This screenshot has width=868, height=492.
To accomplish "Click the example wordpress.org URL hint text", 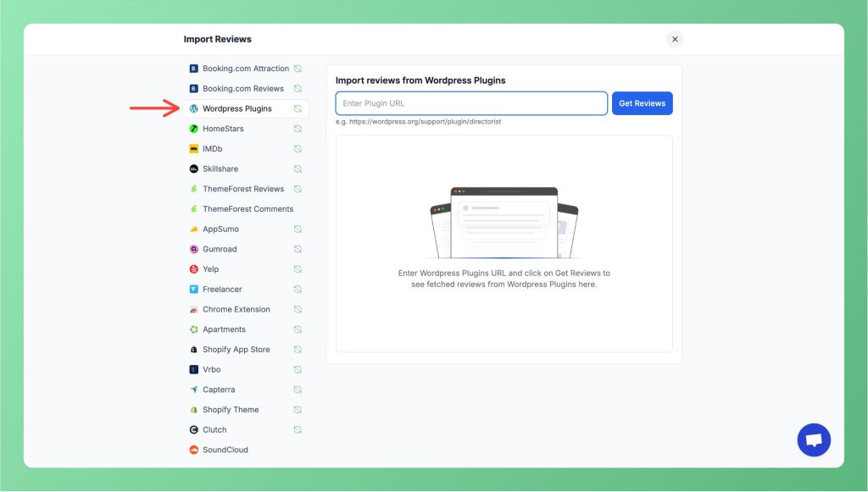I will tap(418, 122).
